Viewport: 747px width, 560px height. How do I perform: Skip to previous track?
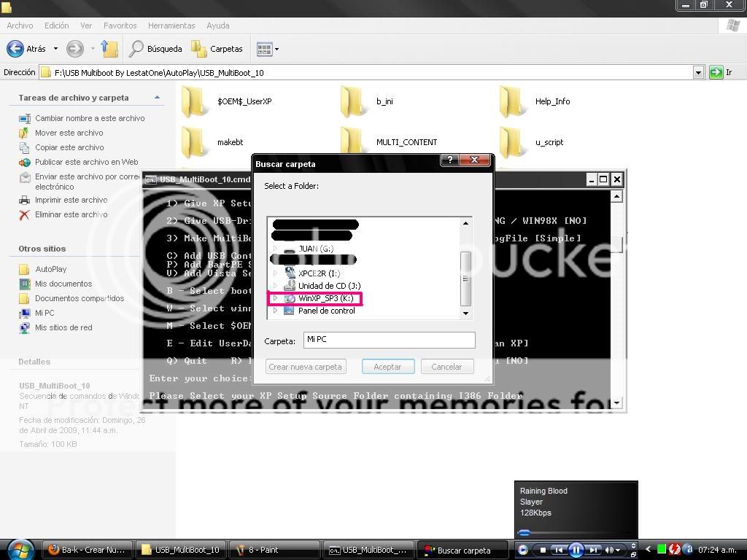coord(559,550)
